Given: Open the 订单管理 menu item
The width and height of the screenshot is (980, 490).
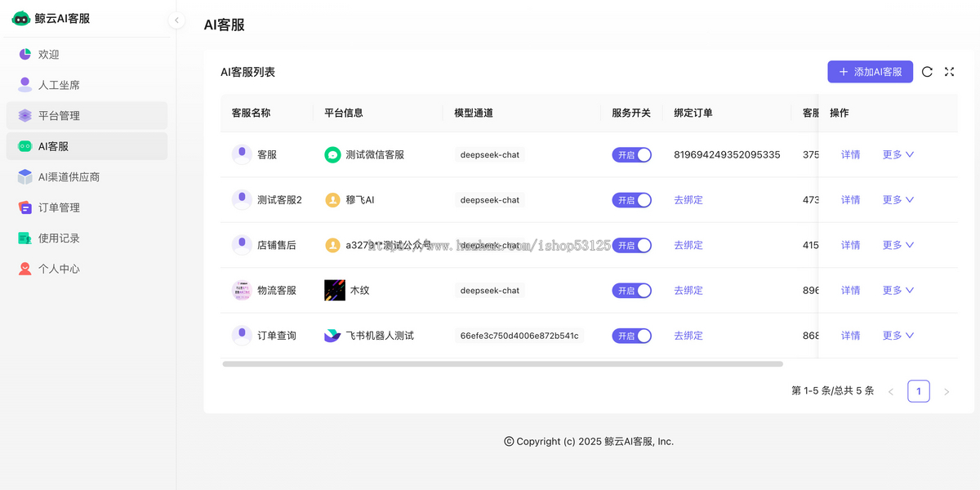Looking at the screenshot, I should (x=87, y=207).
